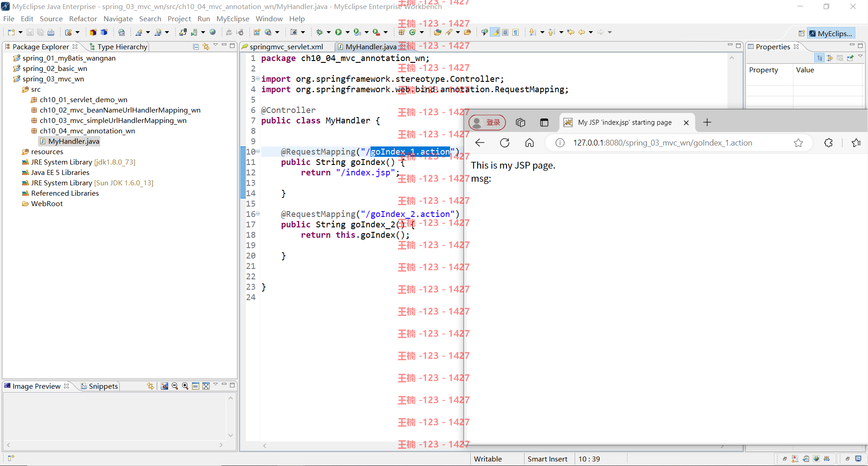Open the Run button dropdown arrow

347,32
